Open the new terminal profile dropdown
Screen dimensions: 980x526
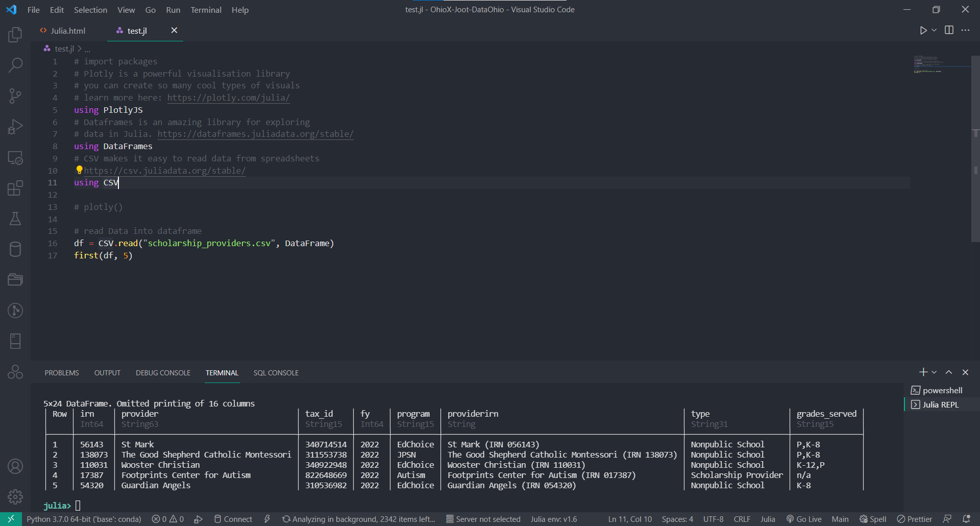tap(934, 372)
